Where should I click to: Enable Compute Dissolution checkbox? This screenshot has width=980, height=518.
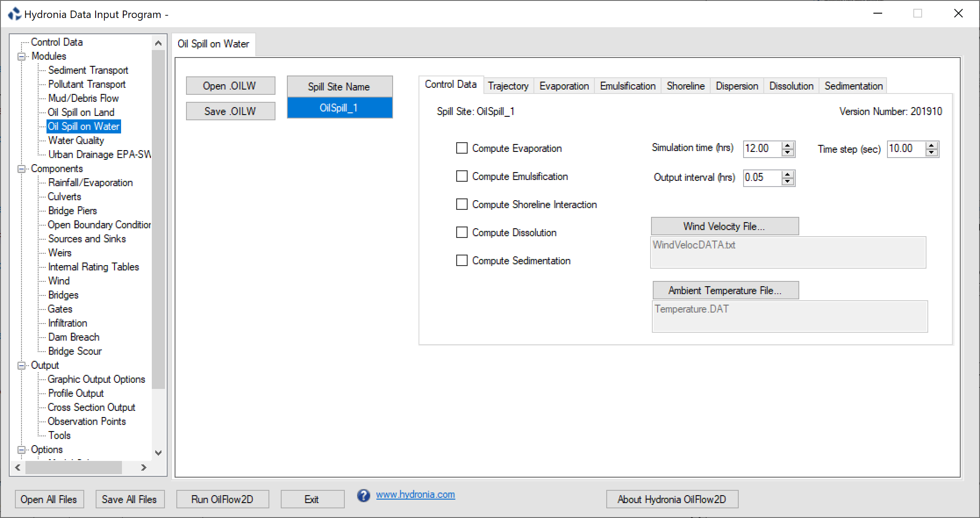point(462,233)
